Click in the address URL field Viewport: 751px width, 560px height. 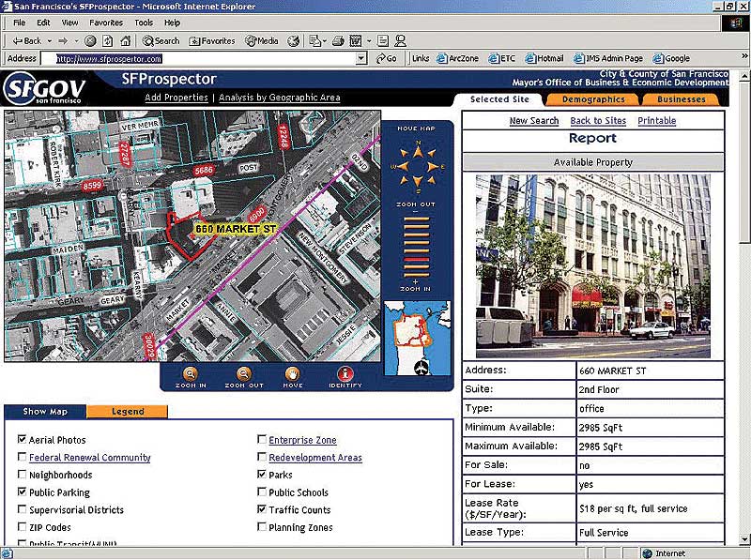pos(199,58)
